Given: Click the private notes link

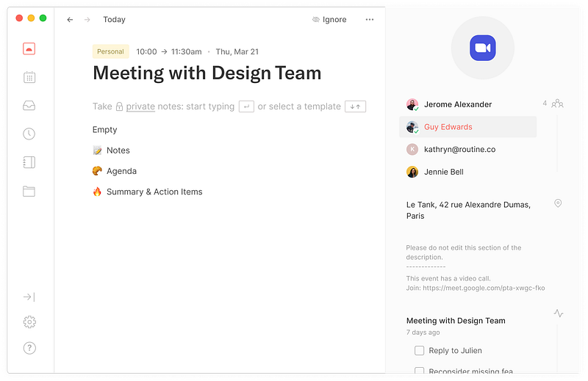Looking at the screenshot, I should (x=140, y=106).
